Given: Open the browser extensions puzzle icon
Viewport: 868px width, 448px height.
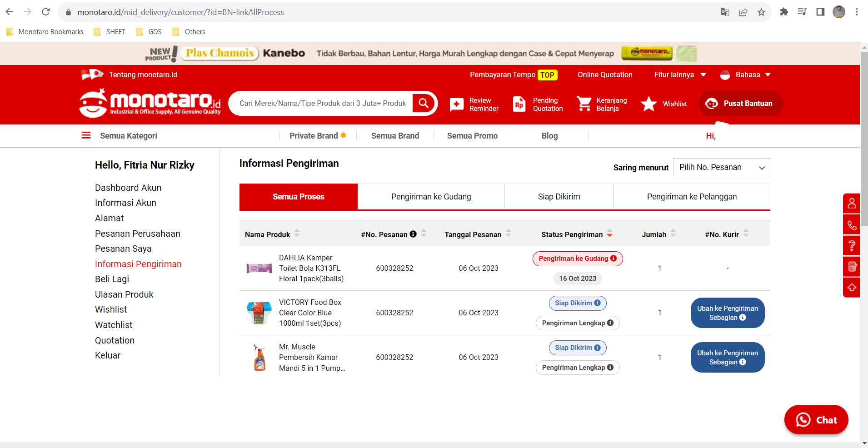Looking at the screenshot, I should tap(784, 12).
